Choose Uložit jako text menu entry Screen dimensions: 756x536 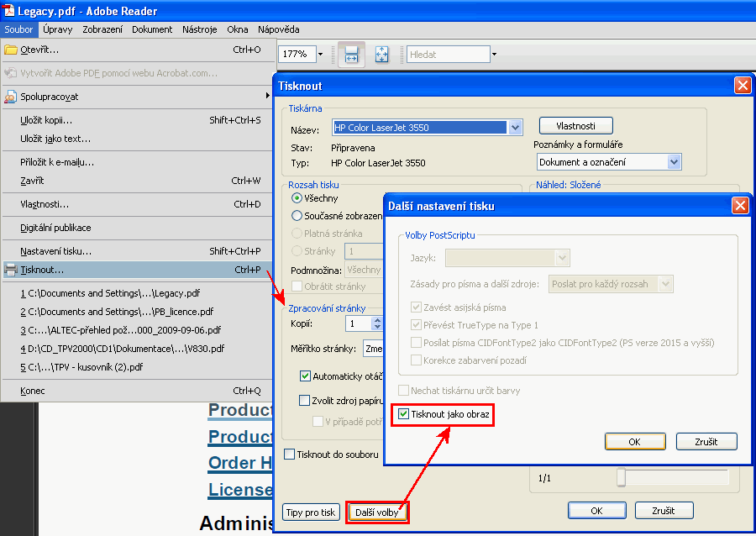(x=137, y=139)
